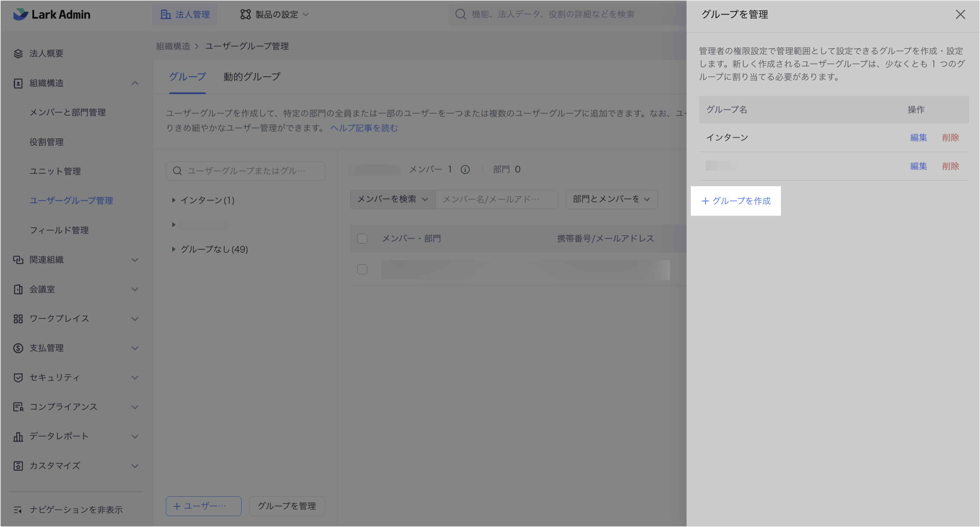Image resolution: width=980 pixels, height=527 pixels.
Task: Click the user group search magnifier icon
Action: click(x=177, y=171)
